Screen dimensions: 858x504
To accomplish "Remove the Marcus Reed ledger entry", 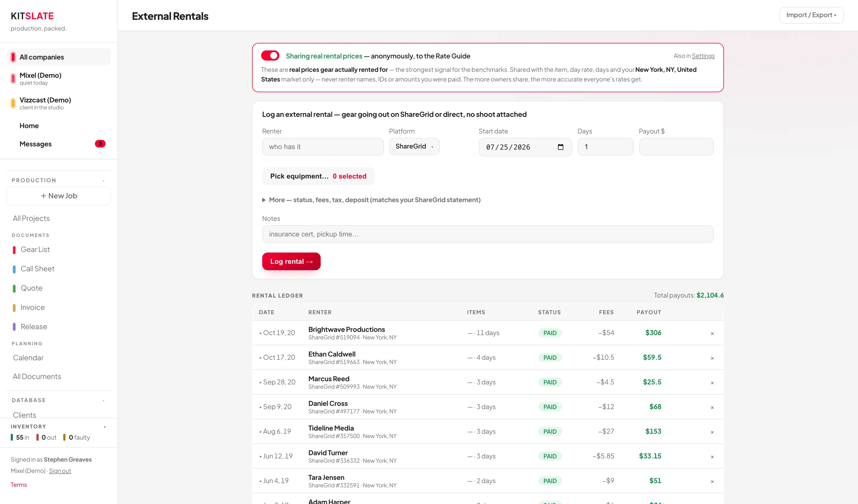I will click(x=712, y=383).
